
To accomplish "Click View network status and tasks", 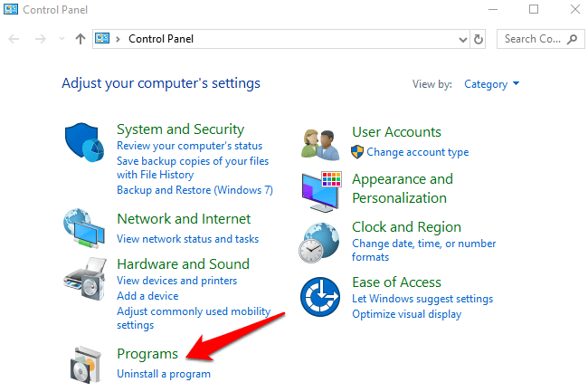I will point(188,239).
